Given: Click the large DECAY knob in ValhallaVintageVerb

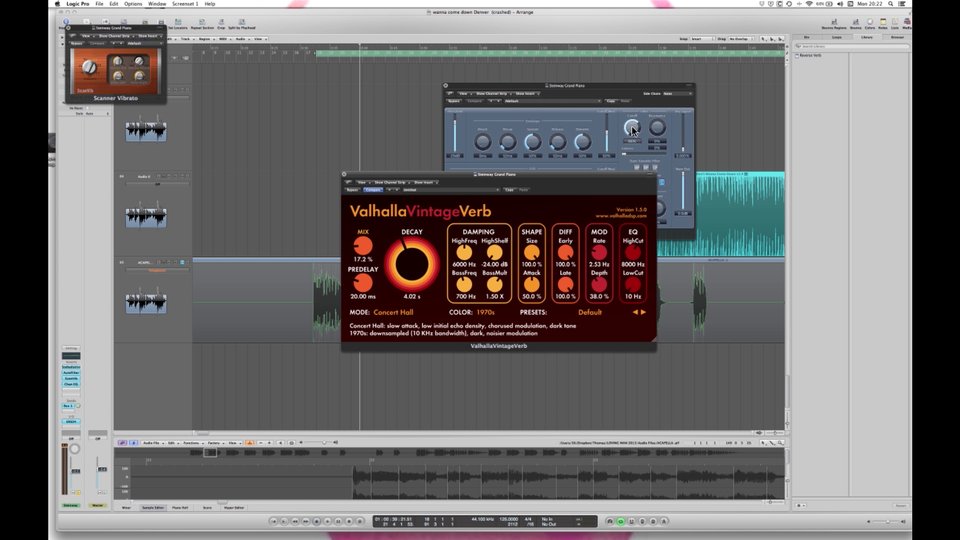Looking at the screenshot, I should [411, 264].
